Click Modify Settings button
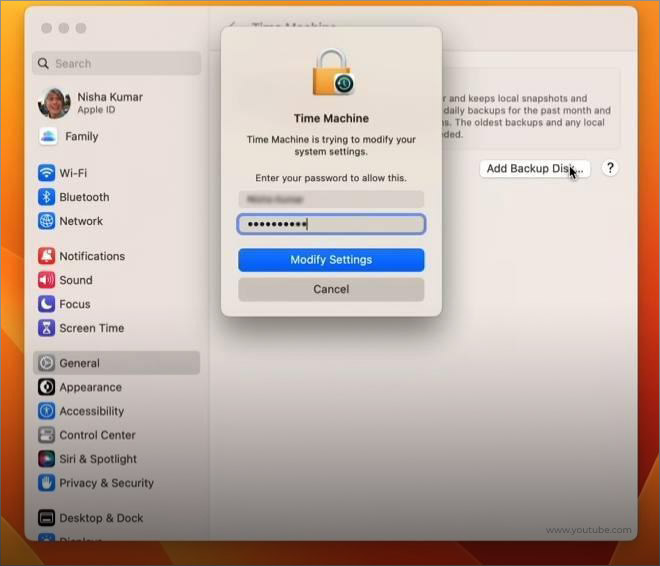 (x=331, y=260)
